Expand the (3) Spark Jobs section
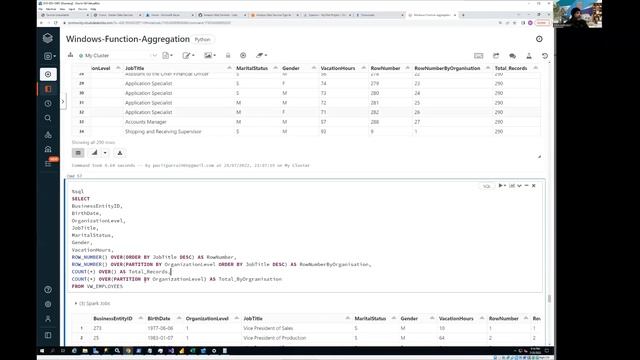This screenshot has width=640, height=360. [93, 303]
